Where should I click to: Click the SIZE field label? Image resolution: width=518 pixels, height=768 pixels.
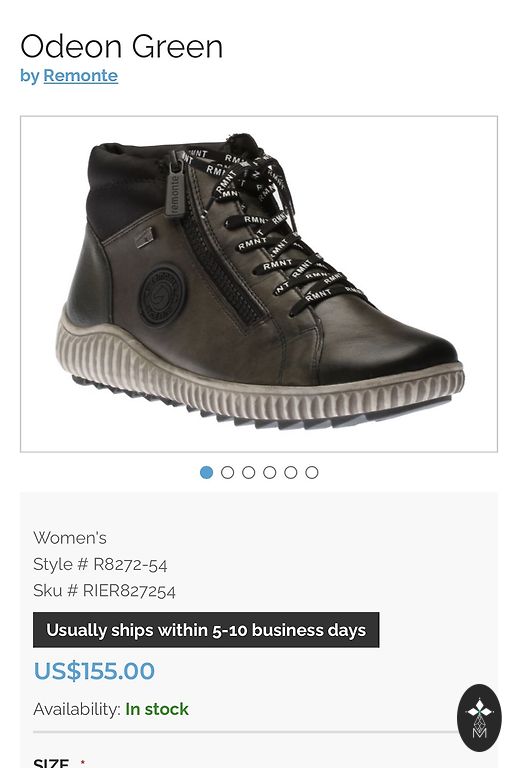pyautogui.click(x=51, y=764)
